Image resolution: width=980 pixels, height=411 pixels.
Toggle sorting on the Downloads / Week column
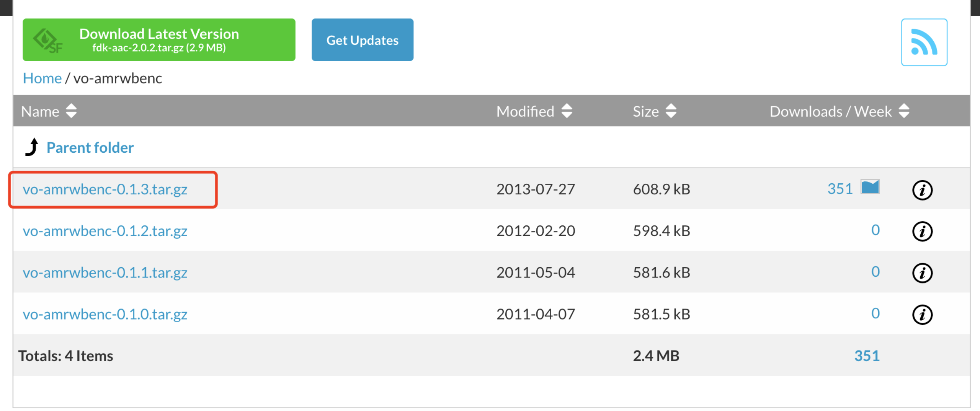[x=904, y=111]
